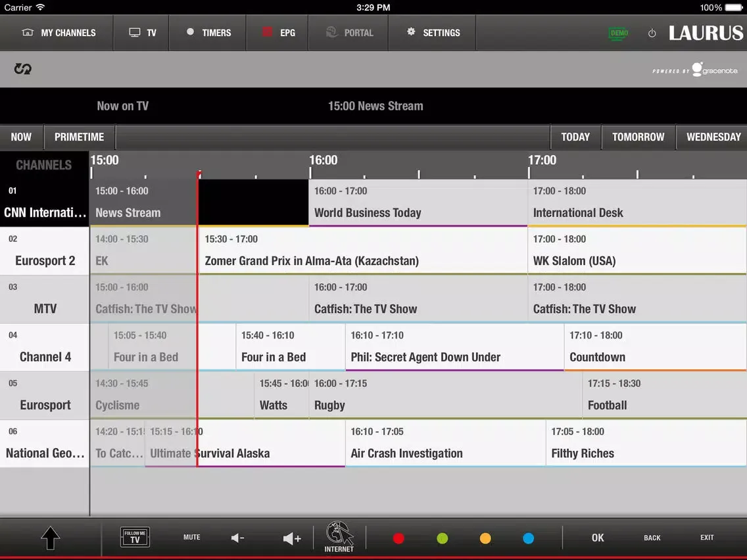This screenshot has height=560, width=747.
Task: Select EK program on Eurosport 2
Action: [145, 251]
